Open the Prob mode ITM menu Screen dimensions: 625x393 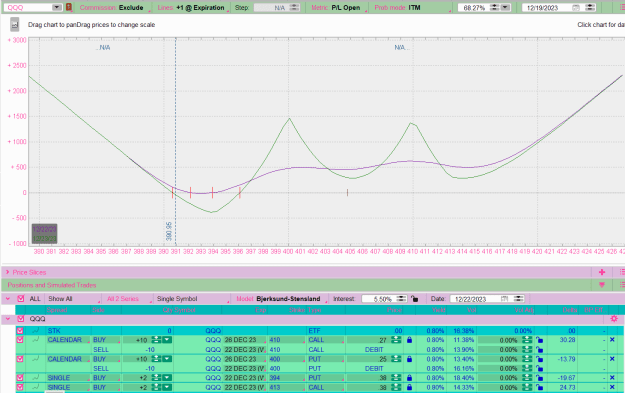pos(397,8)
